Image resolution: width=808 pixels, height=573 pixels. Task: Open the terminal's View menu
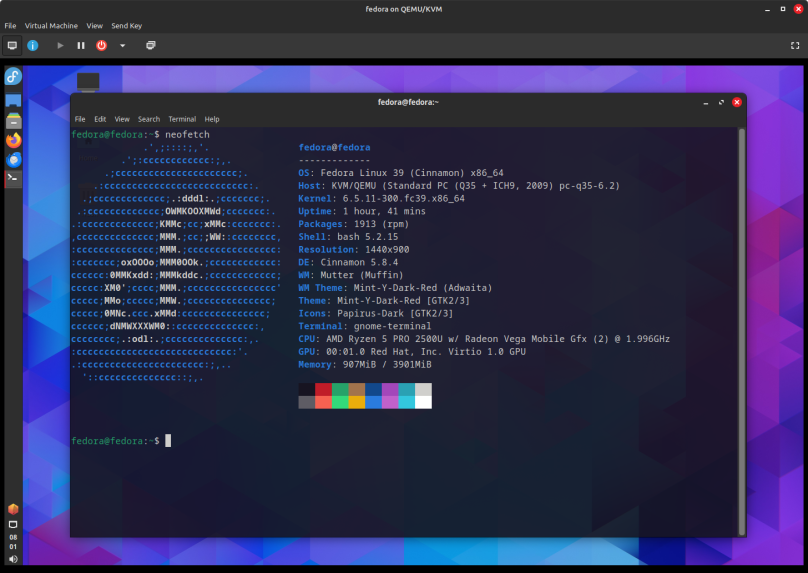(122, 119)
